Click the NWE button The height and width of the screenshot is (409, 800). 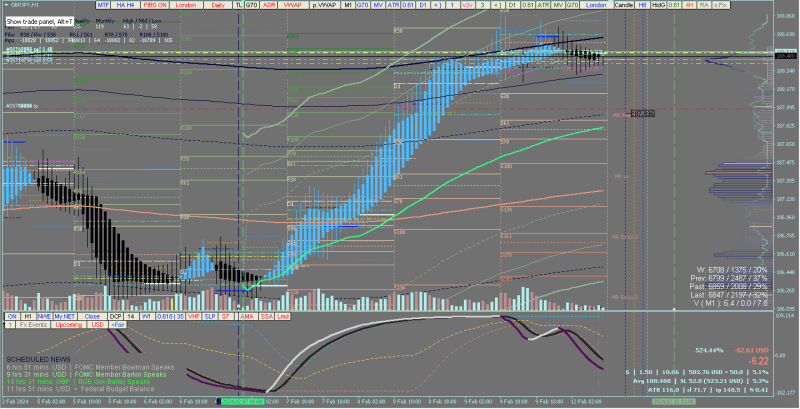pos(44,317)
